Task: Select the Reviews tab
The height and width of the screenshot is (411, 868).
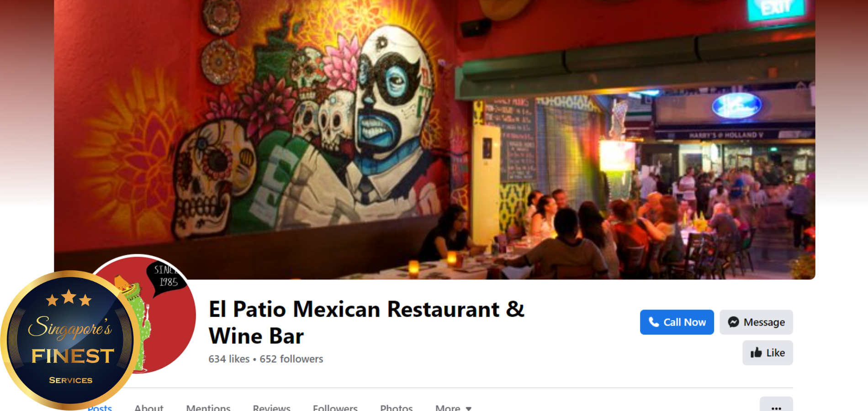Action: point(272,407)
